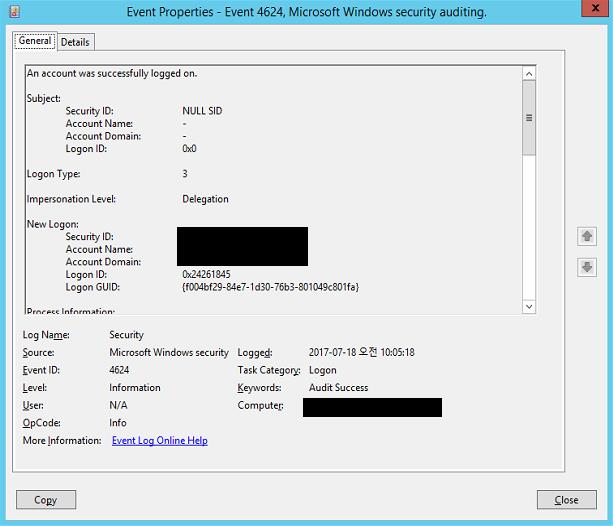Click the Log Name value Security

(x=126, y=335)
